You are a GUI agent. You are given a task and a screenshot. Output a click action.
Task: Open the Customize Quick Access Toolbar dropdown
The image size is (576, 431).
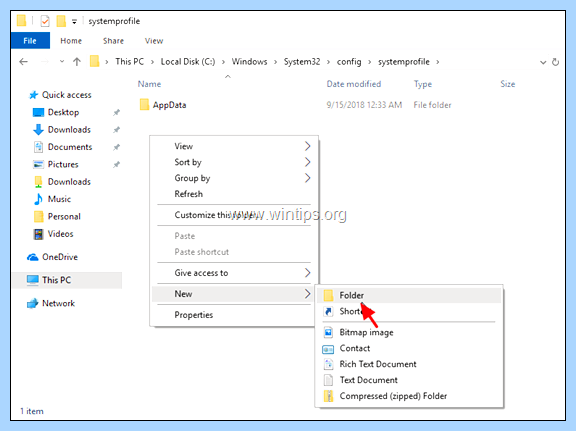tap(74, 22)
